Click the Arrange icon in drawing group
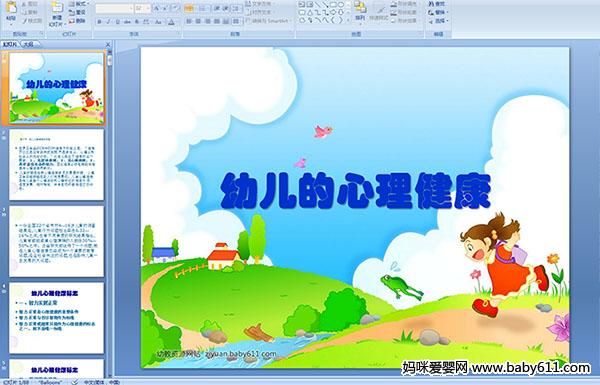This screenshot has width=600, height=385. pyautogui.click(x=360, y=11)
